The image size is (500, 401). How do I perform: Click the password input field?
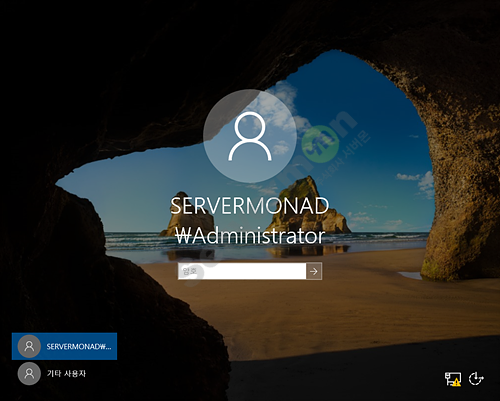(242, 271)
